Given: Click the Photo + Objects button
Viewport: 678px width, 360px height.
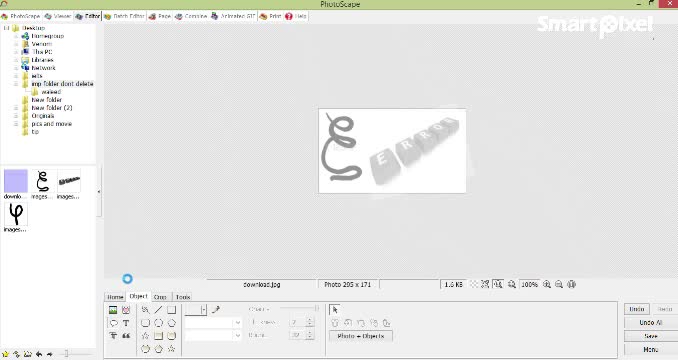Looking at the screenshot, I should (361, 336).
